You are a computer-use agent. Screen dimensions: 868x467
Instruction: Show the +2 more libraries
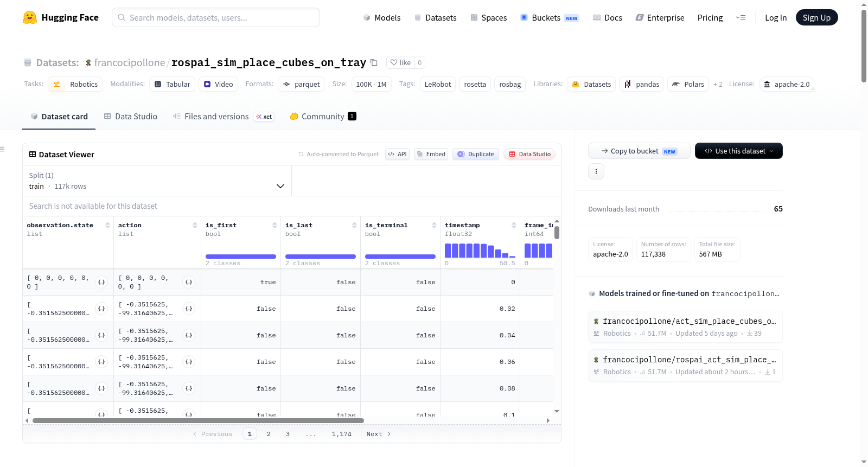click(718, 85)
